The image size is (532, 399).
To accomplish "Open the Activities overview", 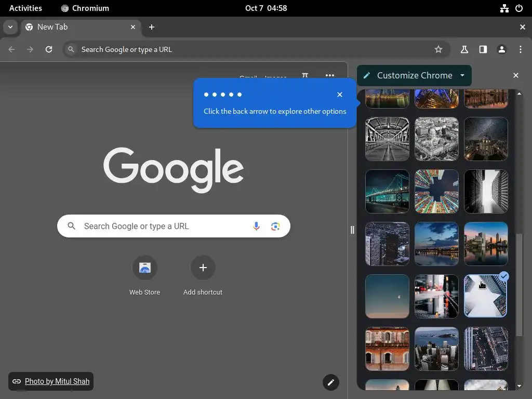I will click(25, 8).
